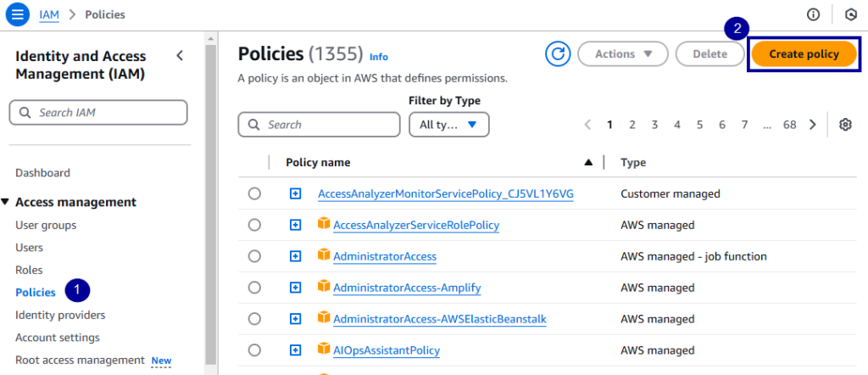Open the AdministratorAccess policy link

click(385, 256)
